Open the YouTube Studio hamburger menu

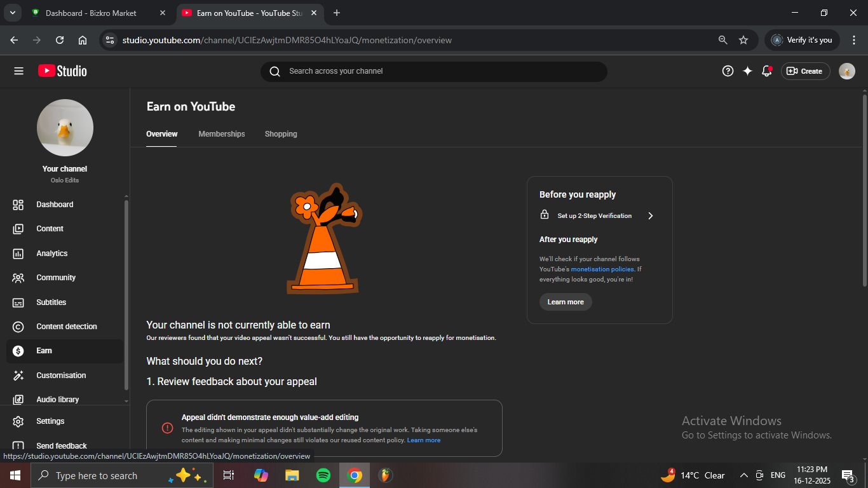[x=18, y=71]
